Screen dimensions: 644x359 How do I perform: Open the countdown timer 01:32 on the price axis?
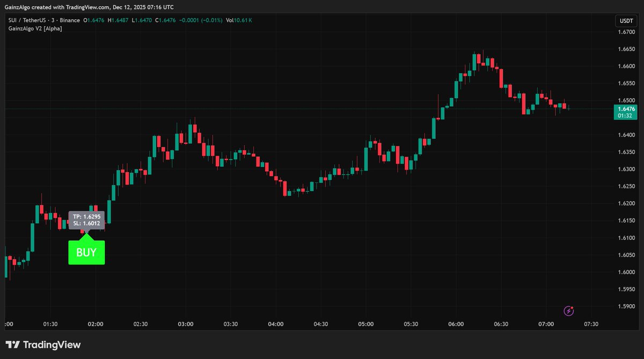625,114
